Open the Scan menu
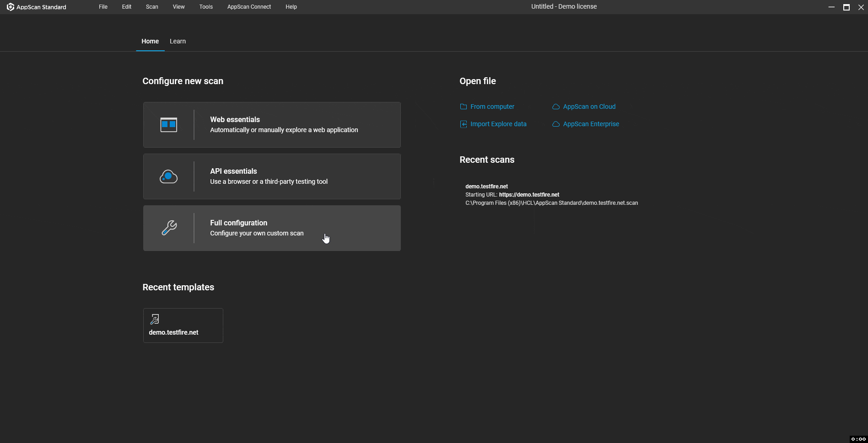The height and width of the screenshot is (443, 868). [152, 7]
